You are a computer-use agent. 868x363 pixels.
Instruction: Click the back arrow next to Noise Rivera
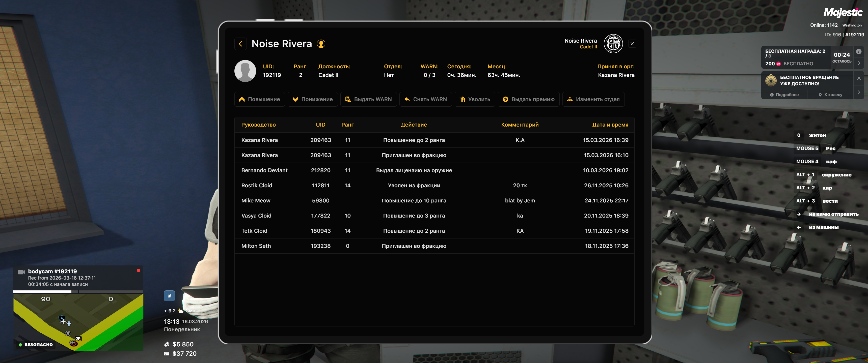pos(240,44)
